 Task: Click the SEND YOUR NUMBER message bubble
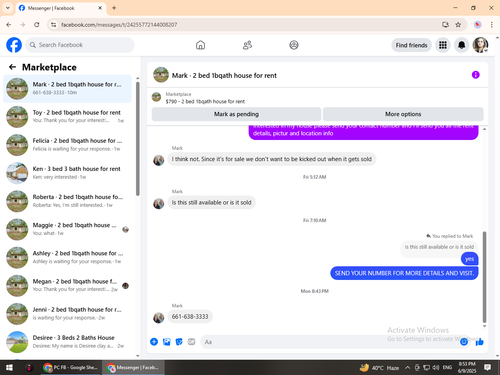404,273
